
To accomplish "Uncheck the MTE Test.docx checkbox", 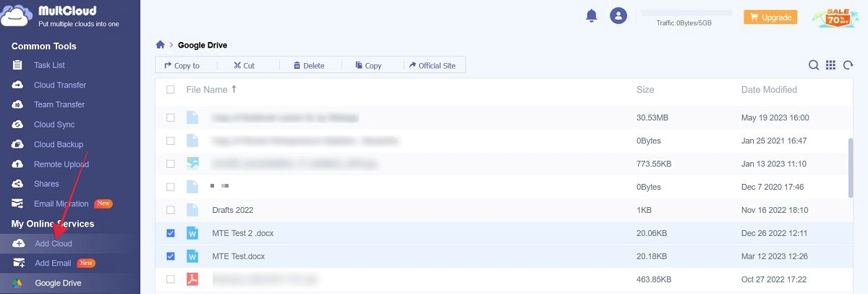I will click(171, 256).
